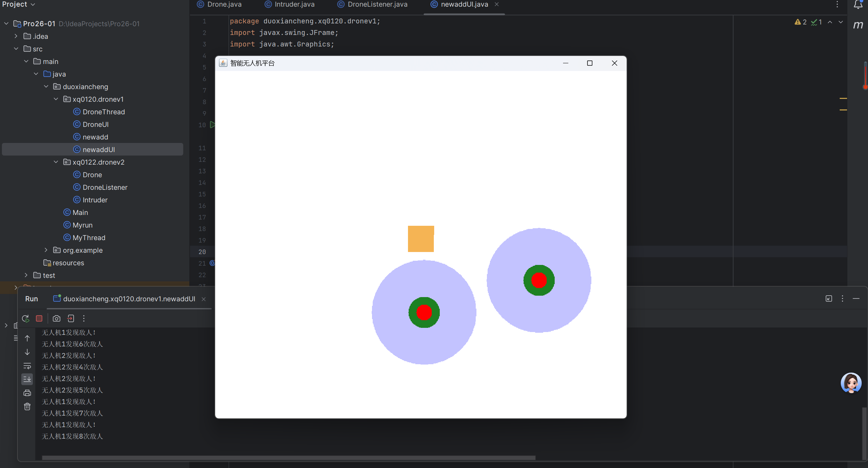Screen dimensions: 868x468
Task: Toggle scroll to end of console
Action: (27, 379)
